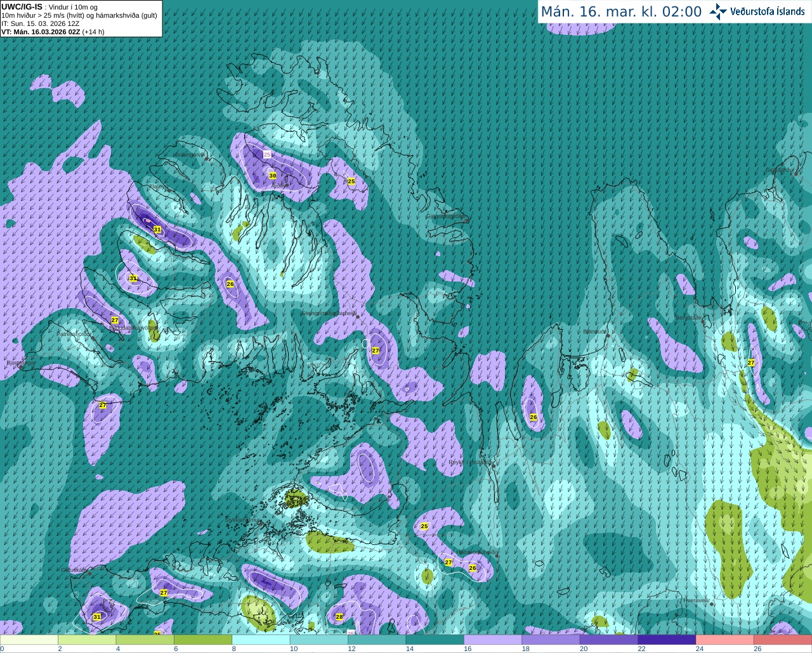
Task: Click the light lavender 16–18 legend swatch
Action: [x=493, y=640]
